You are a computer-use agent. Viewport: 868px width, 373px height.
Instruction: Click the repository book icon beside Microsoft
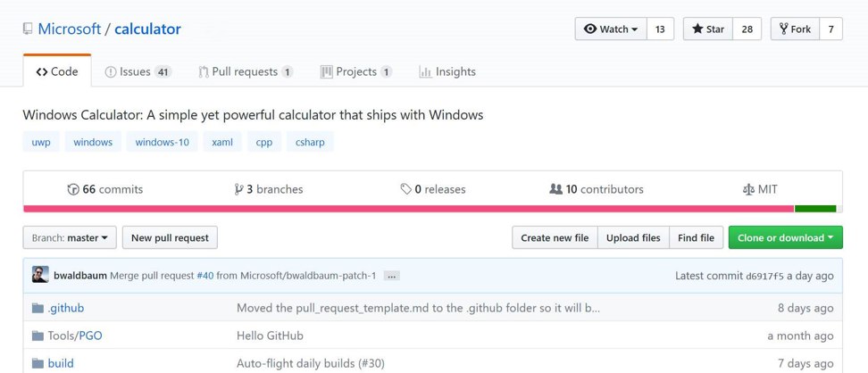coord(29,29)
